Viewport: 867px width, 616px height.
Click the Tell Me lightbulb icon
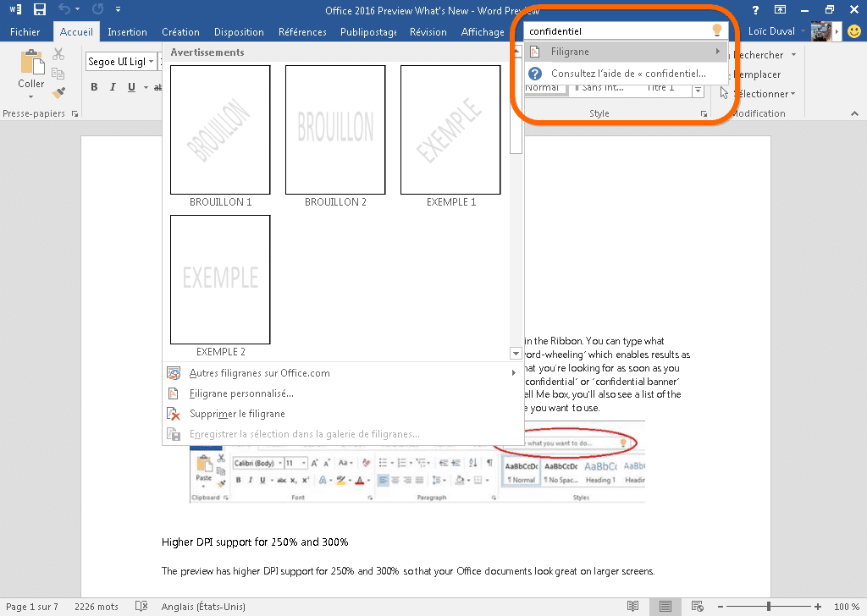717,30
